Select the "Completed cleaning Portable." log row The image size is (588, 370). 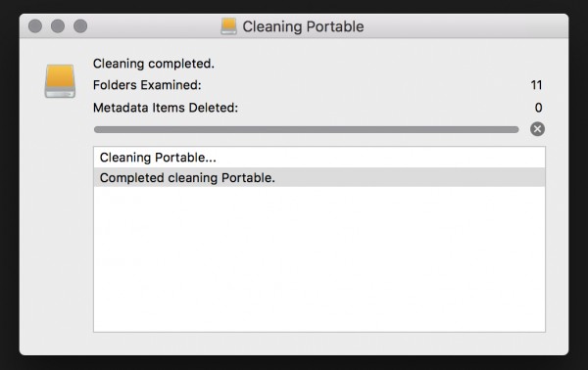(x=319, y=177)
